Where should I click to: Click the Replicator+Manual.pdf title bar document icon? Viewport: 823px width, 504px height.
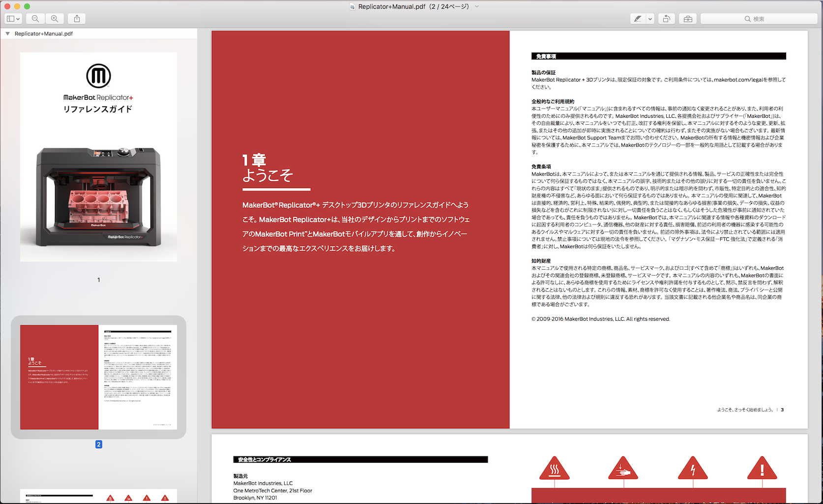coord(352,6)
